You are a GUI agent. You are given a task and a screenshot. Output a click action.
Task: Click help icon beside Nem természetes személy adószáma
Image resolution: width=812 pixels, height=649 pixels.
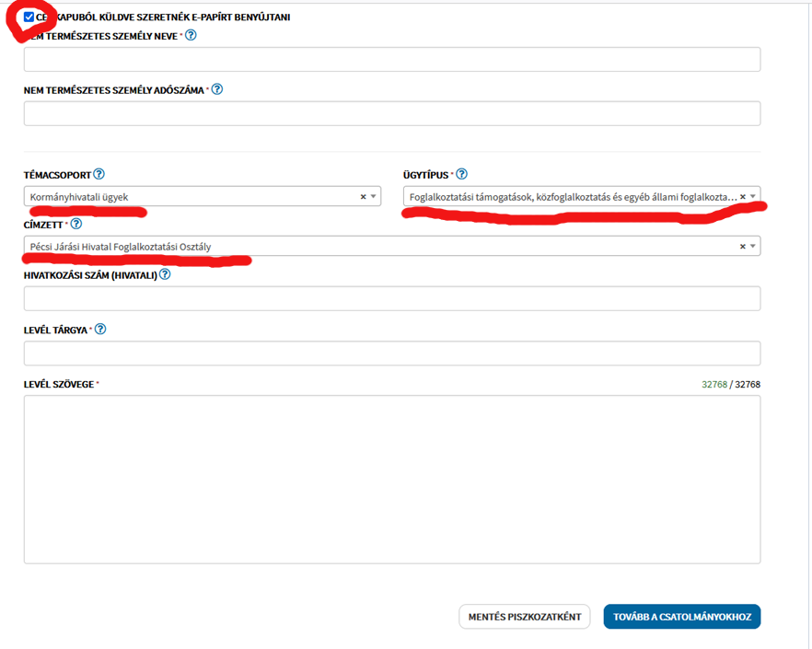click(217, 90)
